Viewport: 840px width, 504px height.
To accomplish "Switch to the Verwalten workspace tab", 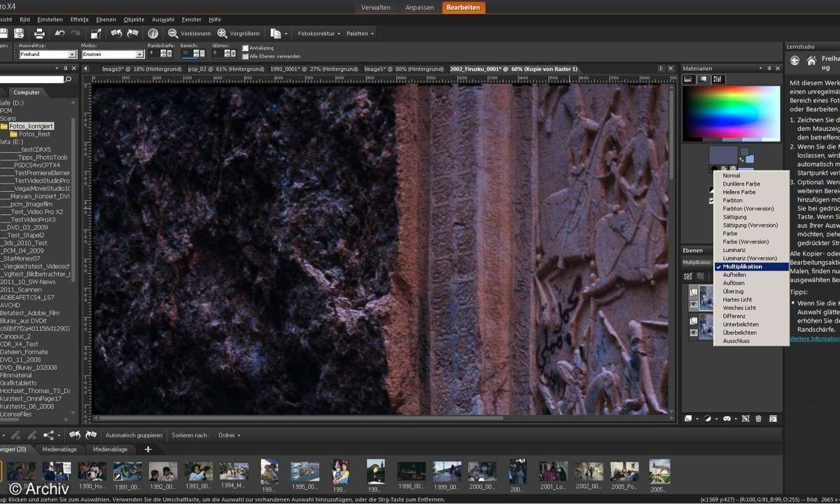I will point(376,8).
